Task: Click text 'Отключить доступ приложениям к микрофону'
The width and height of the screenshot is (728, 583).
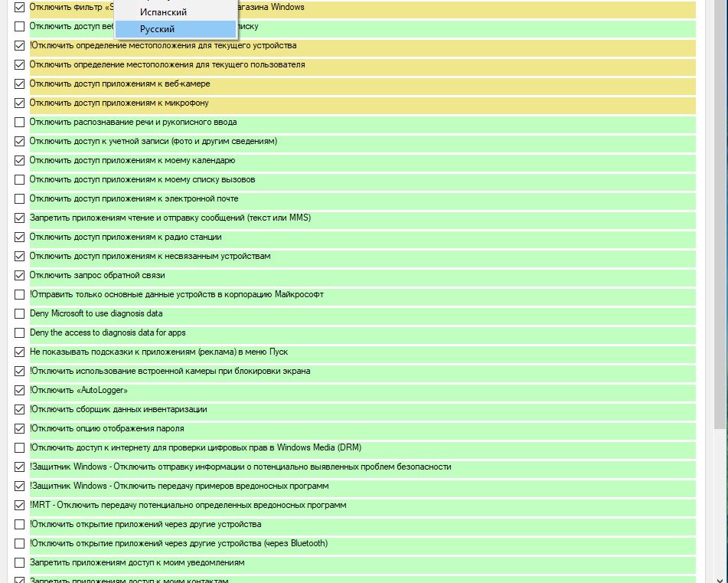Action: pos(119,103)
